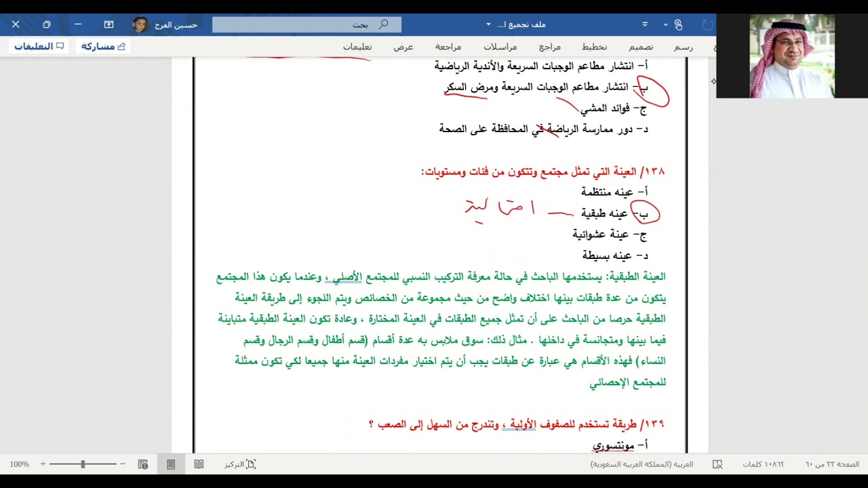Open word count ١٠٨٦٢ كلمات
The image size is (868, 488).
763,464
